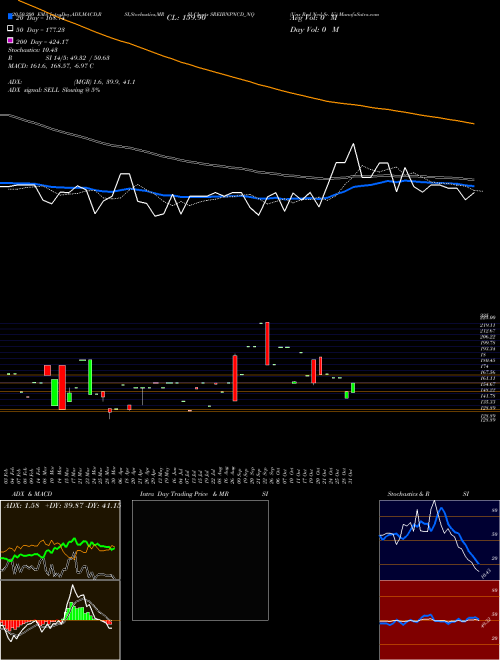The image size is (500, 660).
Task: Open the red RSI chart panel
Action: [x=439, y=620]
